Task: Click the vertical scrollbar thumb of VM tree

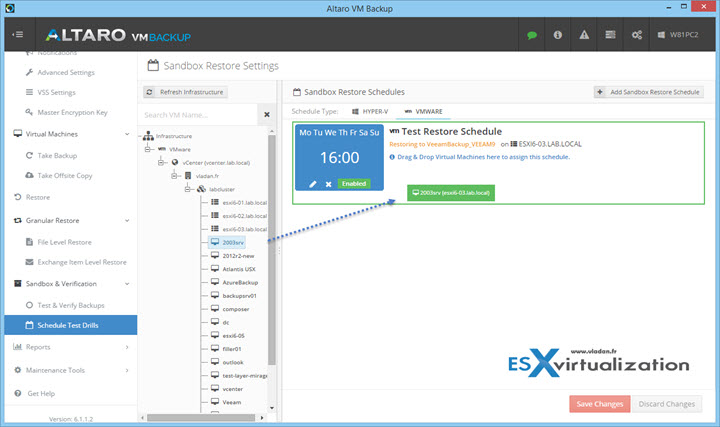Action: 272,250
